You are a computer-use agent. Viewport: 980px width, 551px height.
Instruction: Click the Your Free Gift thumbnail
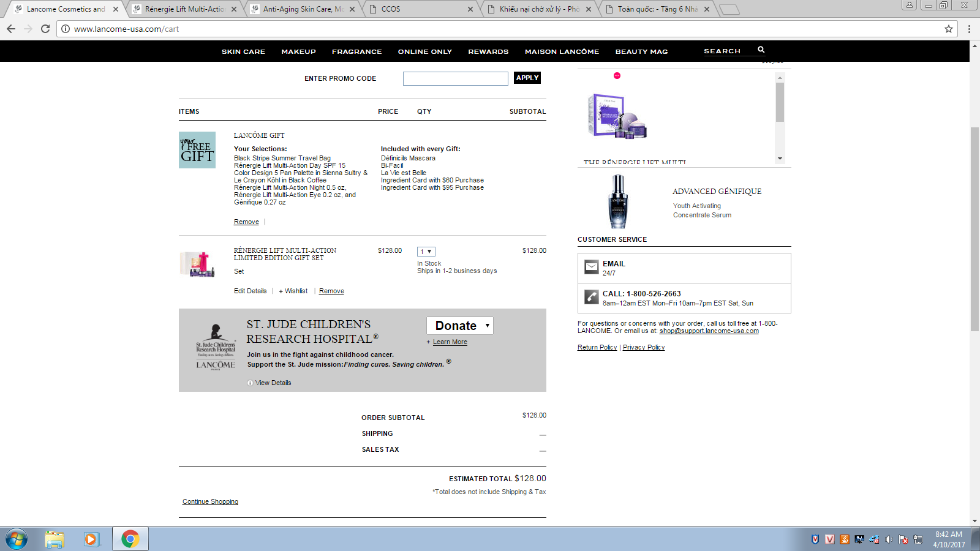(197, 150)
